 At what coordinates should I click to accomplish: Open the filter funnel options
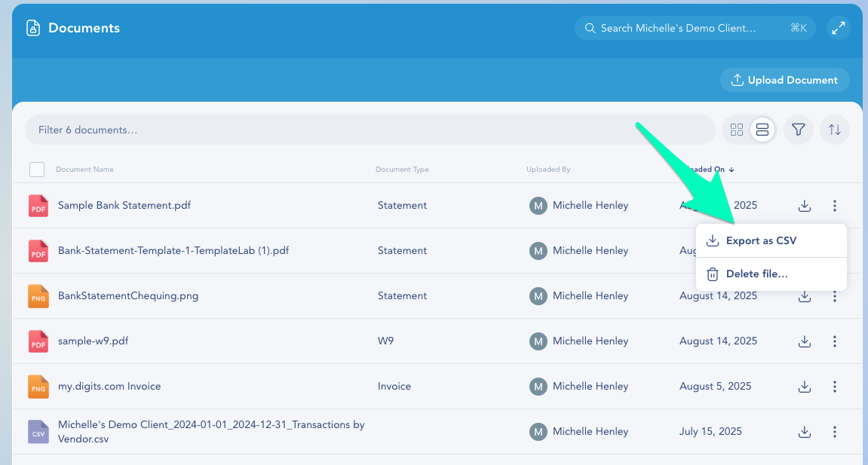(799, 130)
